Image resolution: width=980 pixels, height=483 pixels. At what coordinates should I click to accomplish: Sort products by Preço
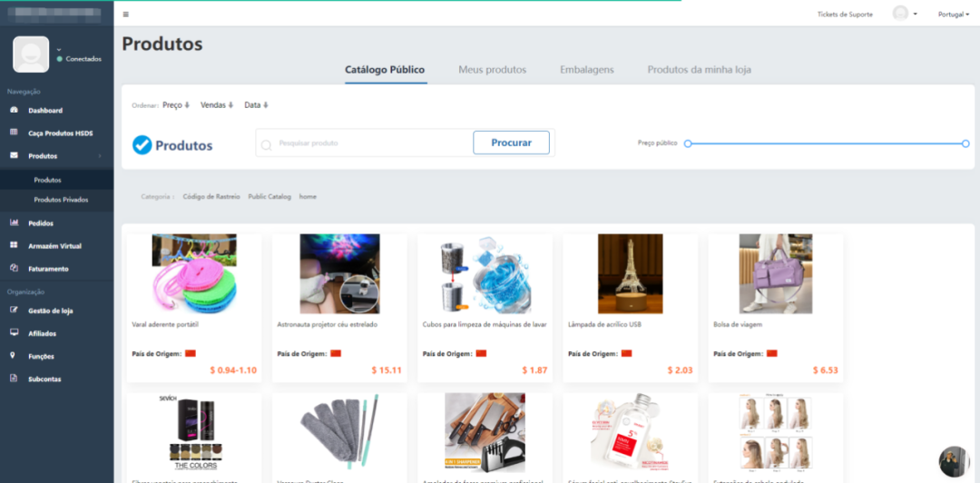(176, 105)
